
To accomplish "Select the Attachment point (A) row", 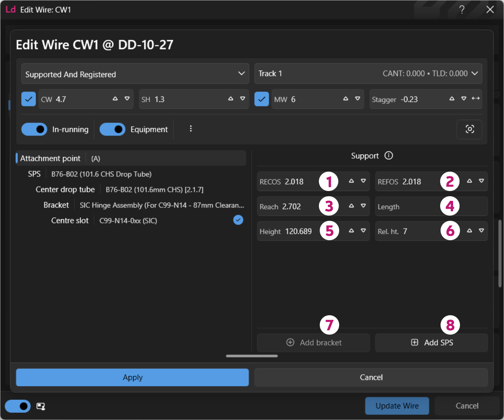I will tap(131, 158).
